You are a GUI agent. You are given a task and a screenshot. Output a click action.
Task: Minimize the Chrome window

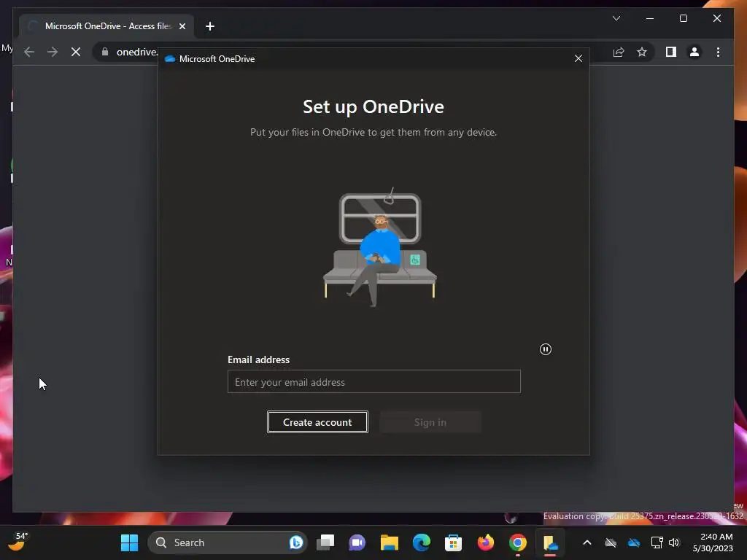pyautogui.click(x=650, y=18)
